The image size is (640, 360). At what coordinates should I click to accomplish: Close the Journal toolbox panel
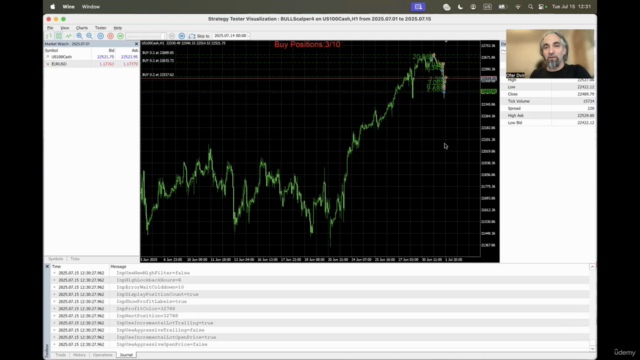point(47,266)
